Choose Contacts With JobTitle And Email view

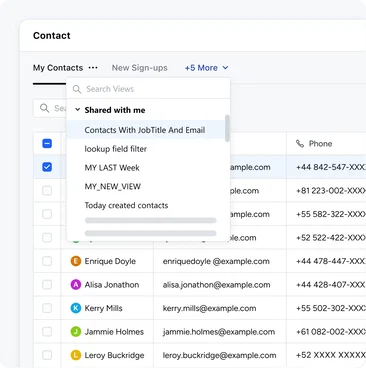145,130
